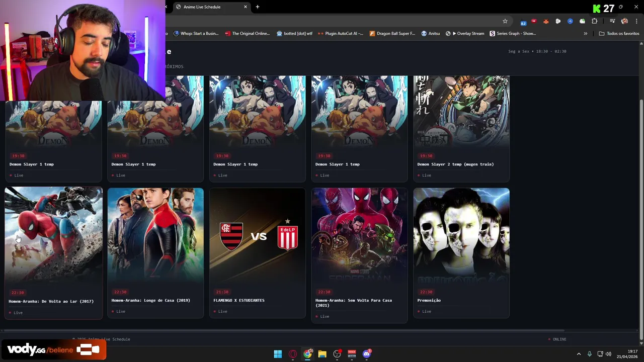Expand the hidden bookmarks chevron

point(585,34)
